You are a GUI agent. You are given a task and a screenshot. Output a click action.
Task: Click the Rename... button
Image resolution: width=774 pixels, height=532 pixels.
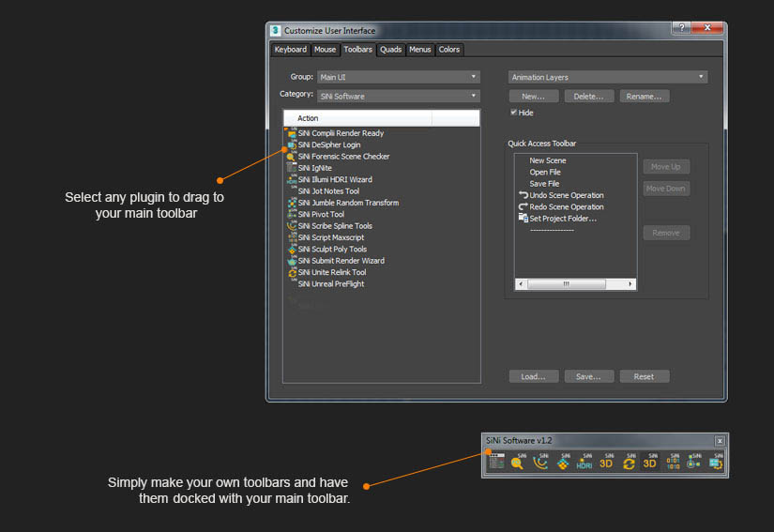point(645,97)
